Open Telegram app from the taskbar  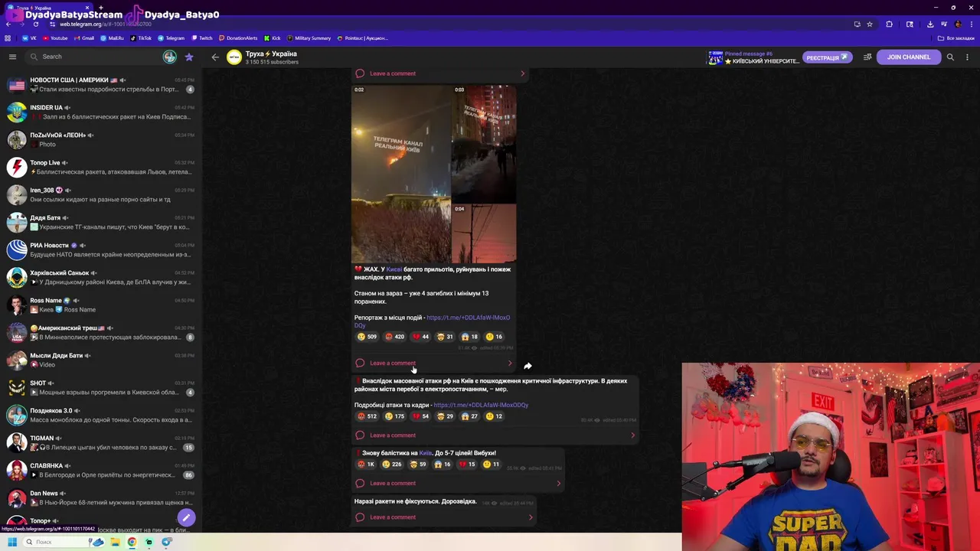click(x=166, y=542)
